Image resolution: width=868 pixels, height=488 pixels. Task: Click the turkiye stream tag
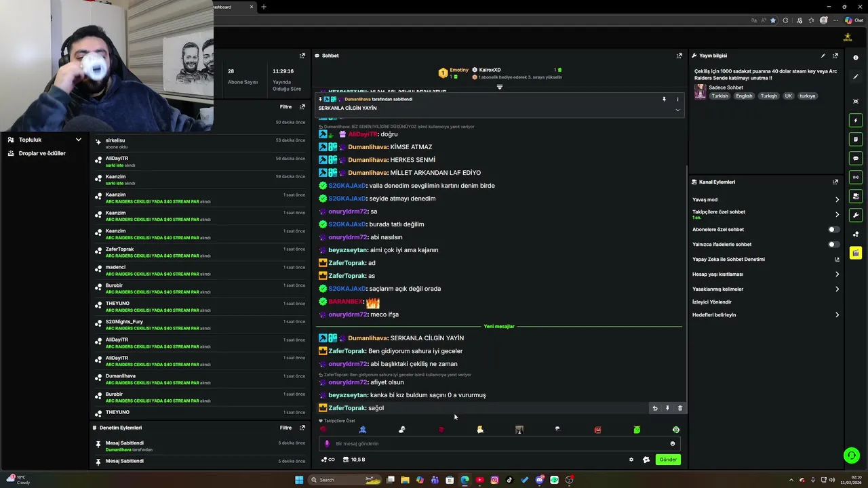(x=807, y=96)
